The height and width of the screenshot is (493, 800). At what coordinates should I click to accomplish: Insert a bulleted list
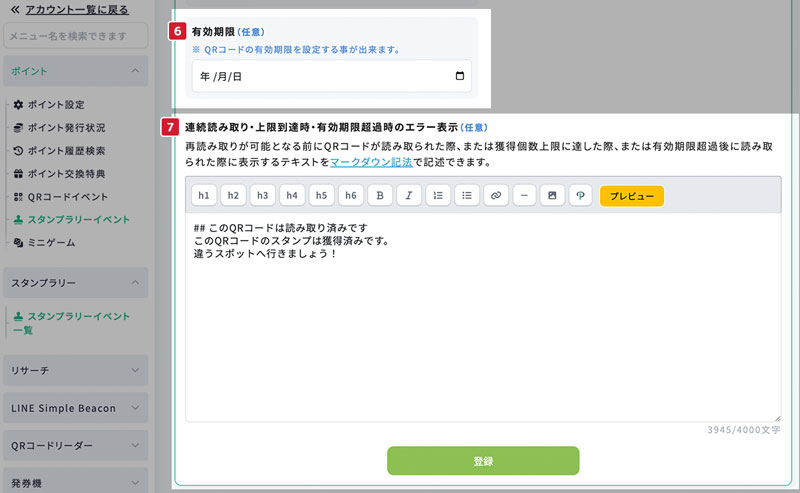[x=467, y=196]
